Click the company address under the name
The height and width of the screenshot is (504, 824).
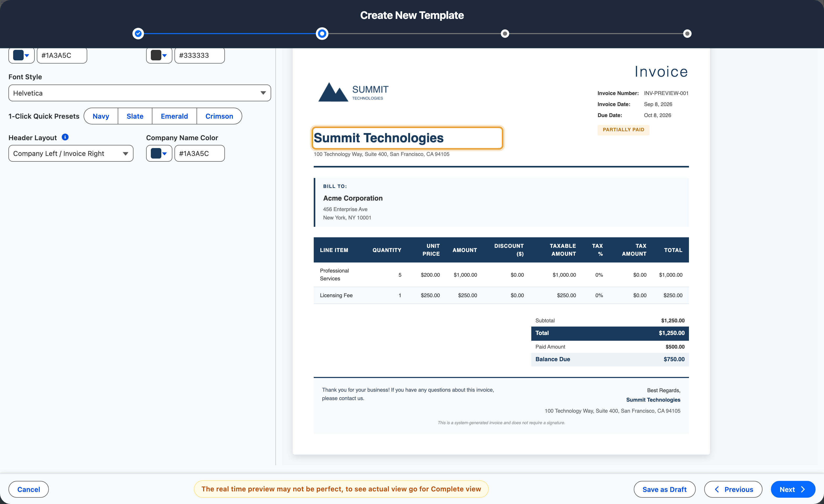pyautogui.click(x=382, y=154)
